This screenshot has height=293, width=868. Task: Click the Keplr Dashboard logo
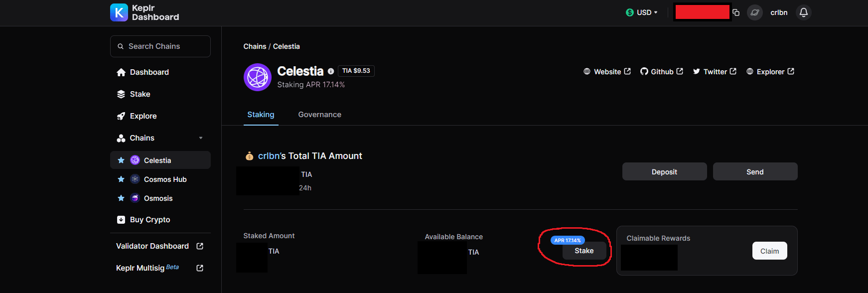(144, 12)
